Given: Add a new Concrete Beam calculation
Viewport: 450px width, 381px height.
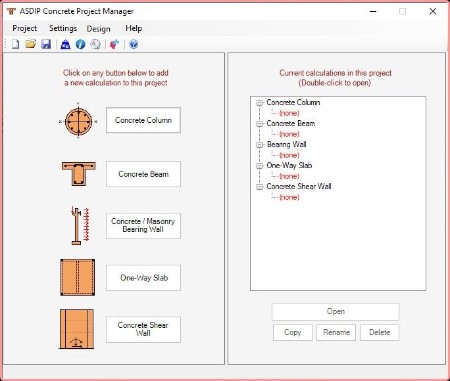Looking at the screenshot, I should pos(143,174).
